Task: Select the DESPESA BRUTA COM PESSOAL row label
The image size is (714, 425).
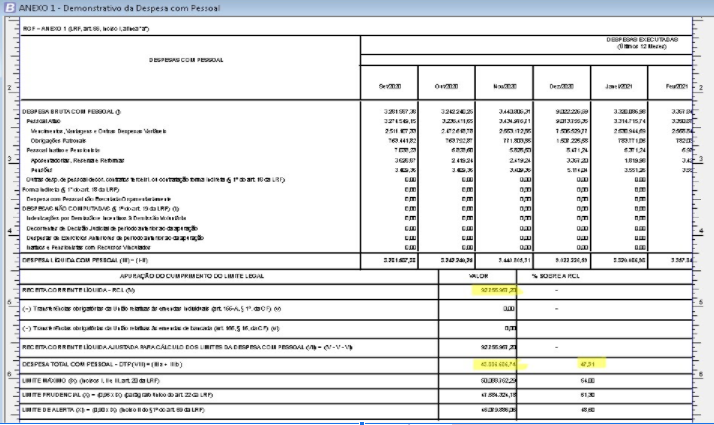Action: click(x=70, y=111)
